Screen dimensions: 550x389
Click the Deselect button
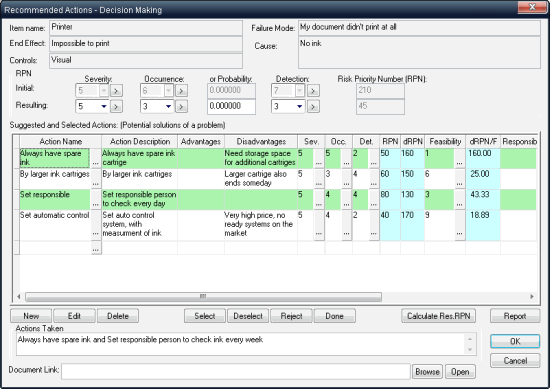pos(248,316)
